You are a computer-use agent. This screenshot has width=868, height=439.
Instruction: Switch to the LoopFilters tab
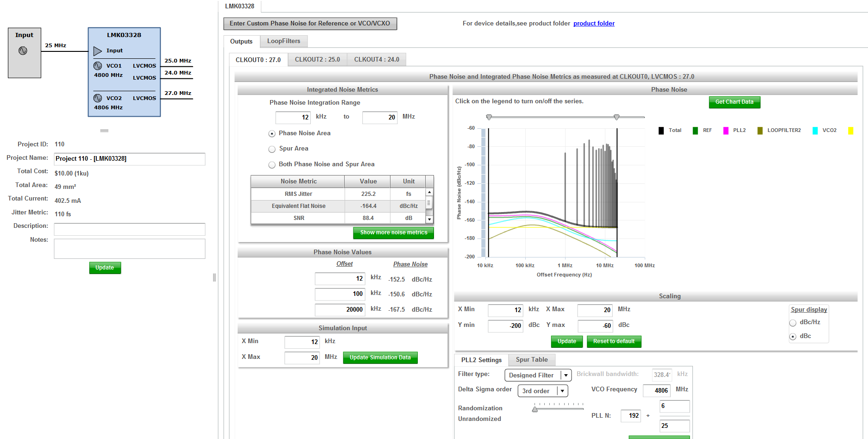(x=283, y=41)
